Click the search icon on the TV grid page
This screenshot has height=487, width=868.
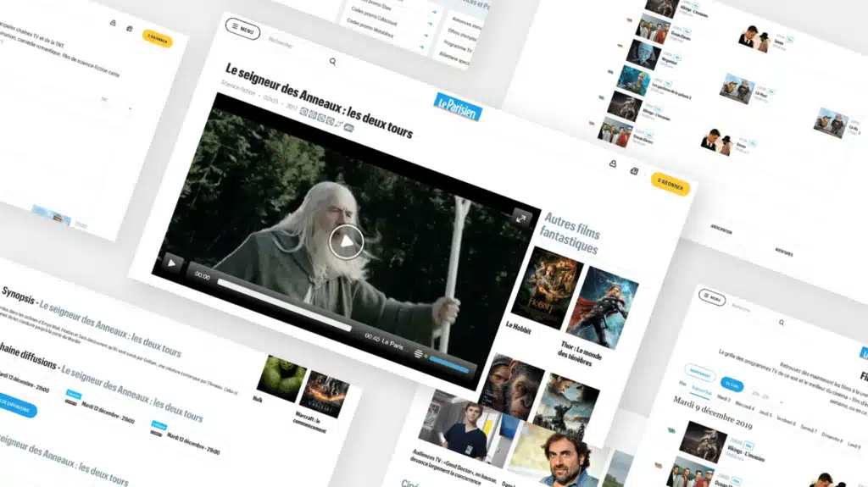782,323
